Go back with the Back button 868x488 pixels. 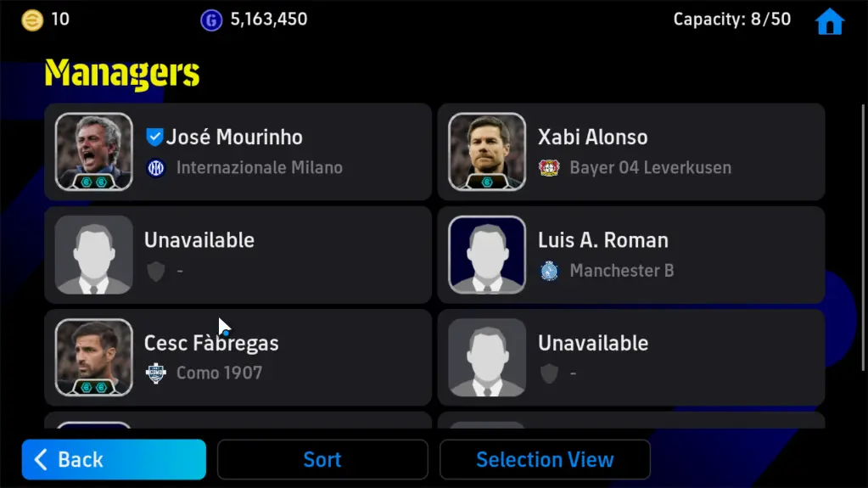pyautogui.click(x=114, y=459)
